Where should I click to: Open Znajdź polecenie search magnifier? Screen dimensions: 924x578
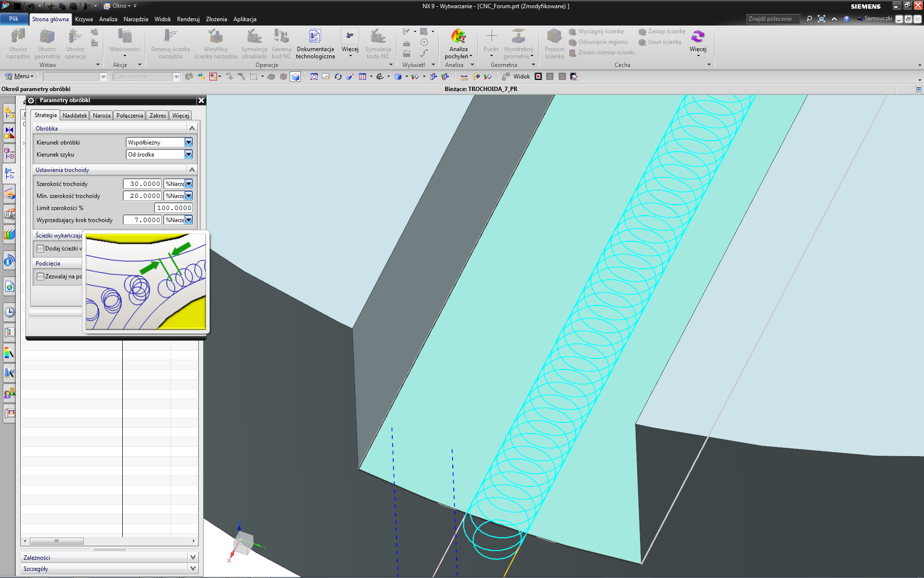click(x=809, y=19)
